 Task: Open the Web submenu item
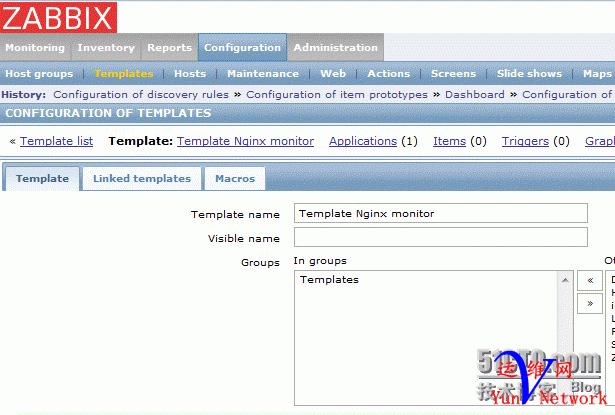click(333, 73)
